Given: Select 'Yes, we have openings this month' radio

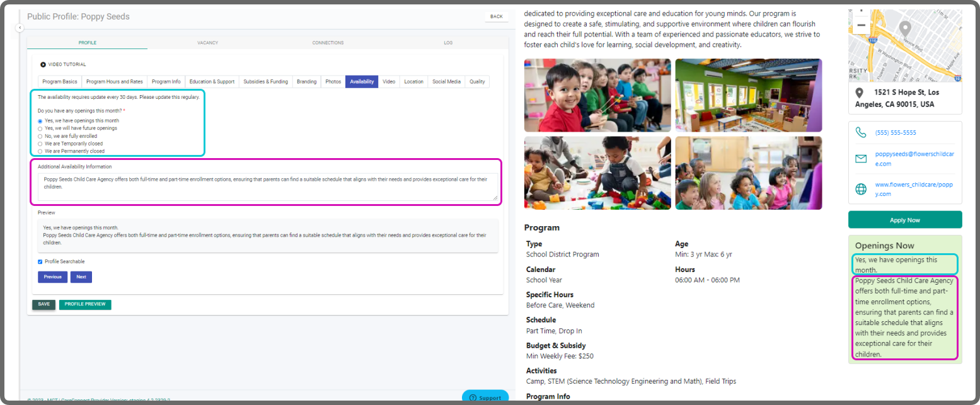Looking at the screenshot, I should tap(40, 121).
